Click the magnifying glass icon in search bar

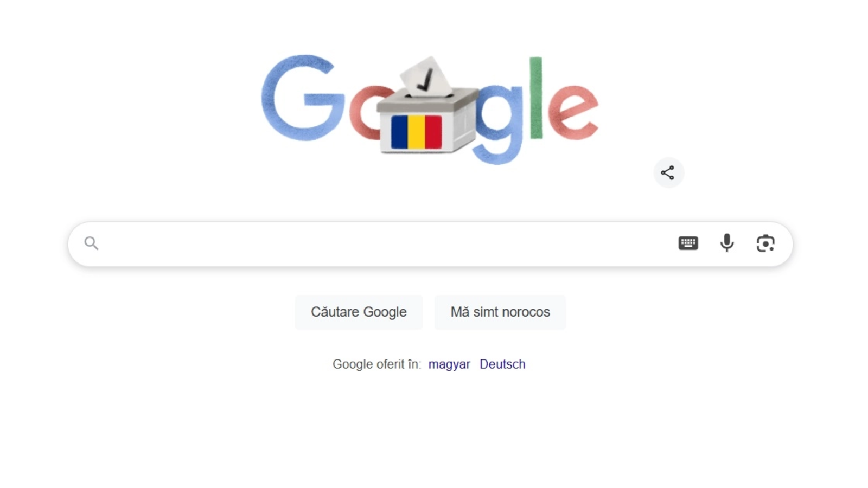91,243
